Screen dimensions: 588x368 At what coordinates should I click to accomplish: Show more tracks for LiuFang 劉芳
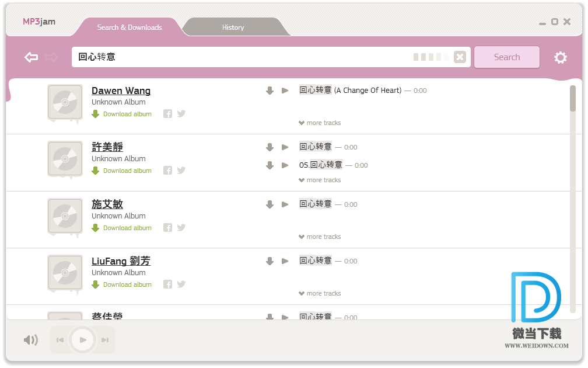(320, 294)
